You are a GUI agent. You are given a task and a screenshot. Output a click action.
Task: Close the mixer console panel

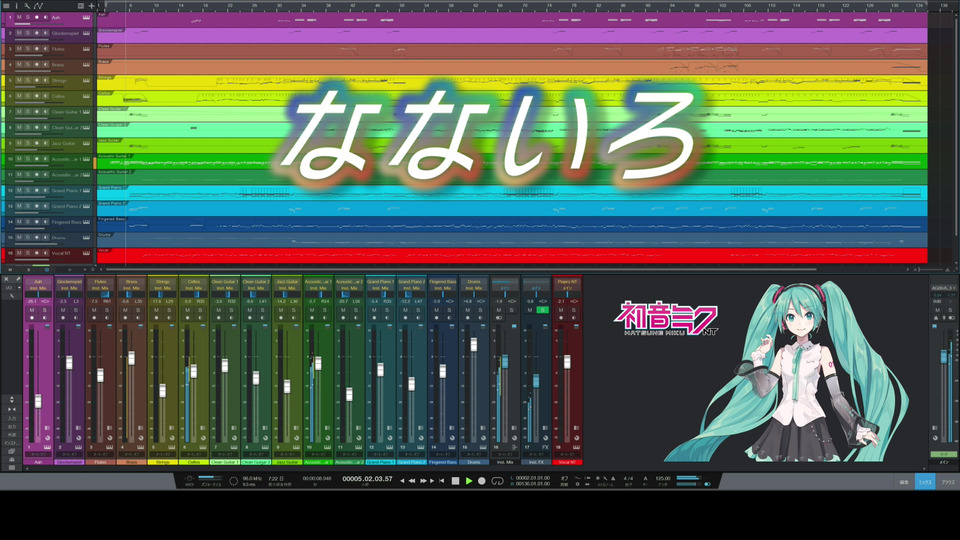[x=6, y=279]
